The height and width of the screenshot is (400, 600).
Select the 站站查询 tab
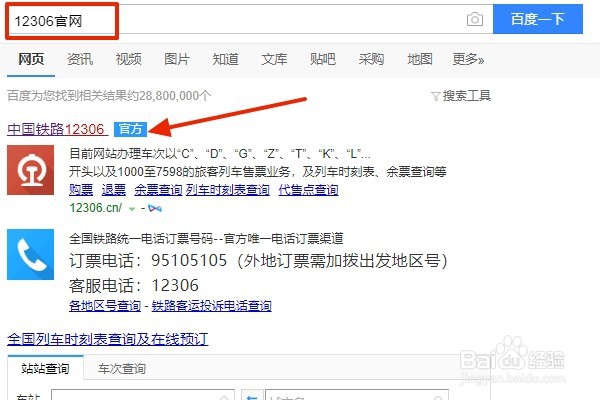[46, 368]
